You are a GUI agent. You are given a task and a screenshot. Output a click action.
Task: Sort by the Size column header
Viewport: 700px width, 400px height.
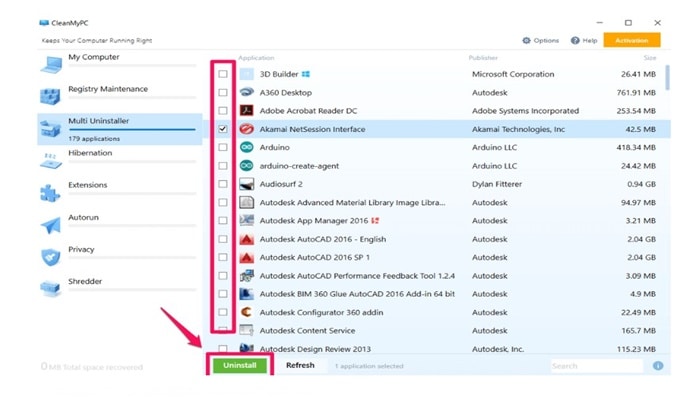(650, 58)
